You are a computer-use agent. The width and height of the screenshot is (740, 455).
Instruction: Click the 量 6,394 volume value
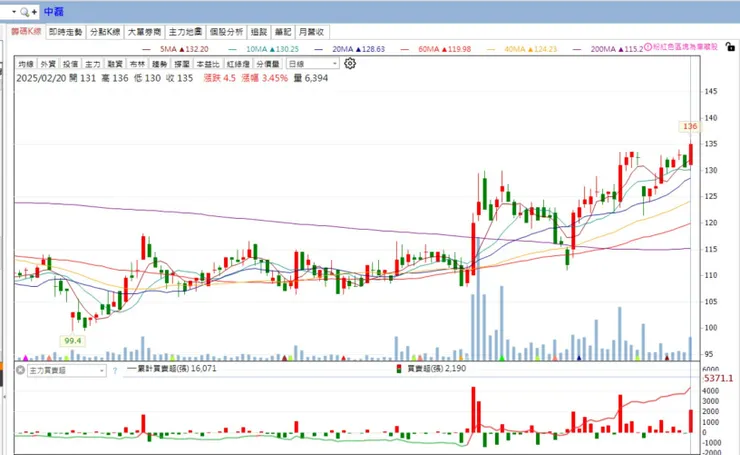pyautogui.click(x=311, y=78)
